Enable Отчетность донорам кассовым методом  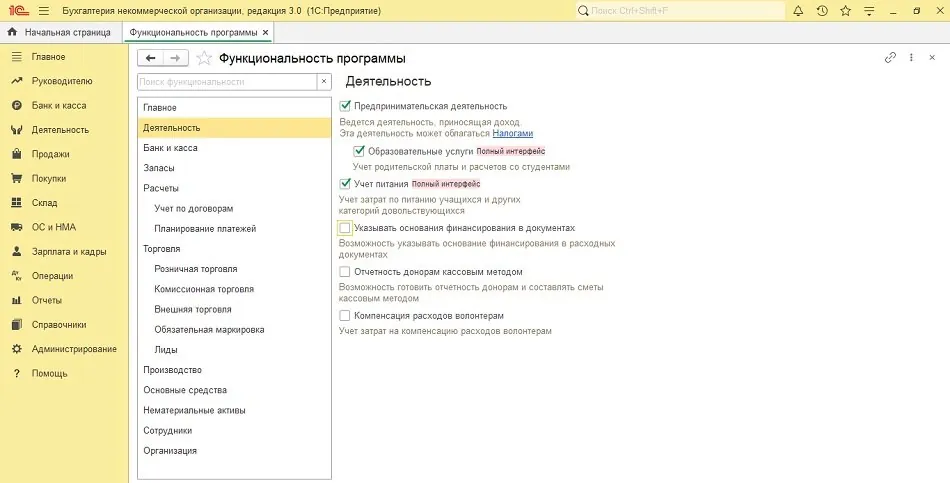click(x=345, y=271)
